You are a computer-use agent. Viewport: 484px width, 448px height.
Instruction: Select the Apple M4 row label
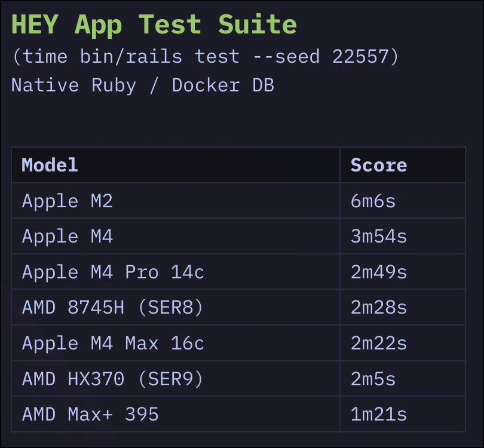(68, 237)
